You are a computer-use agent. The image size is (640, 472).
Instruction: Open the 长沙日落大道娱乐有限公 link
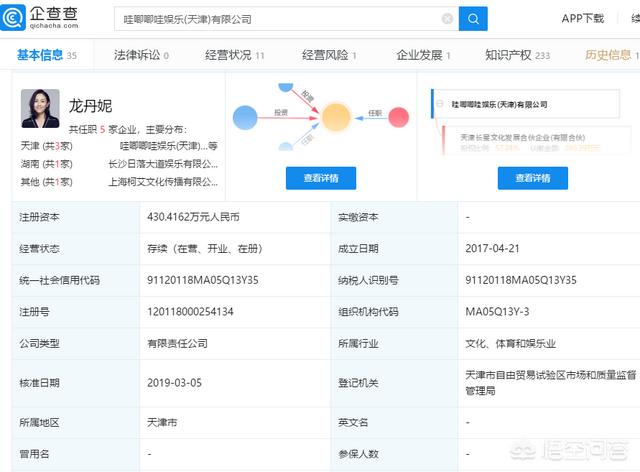[x=163, y=164]
